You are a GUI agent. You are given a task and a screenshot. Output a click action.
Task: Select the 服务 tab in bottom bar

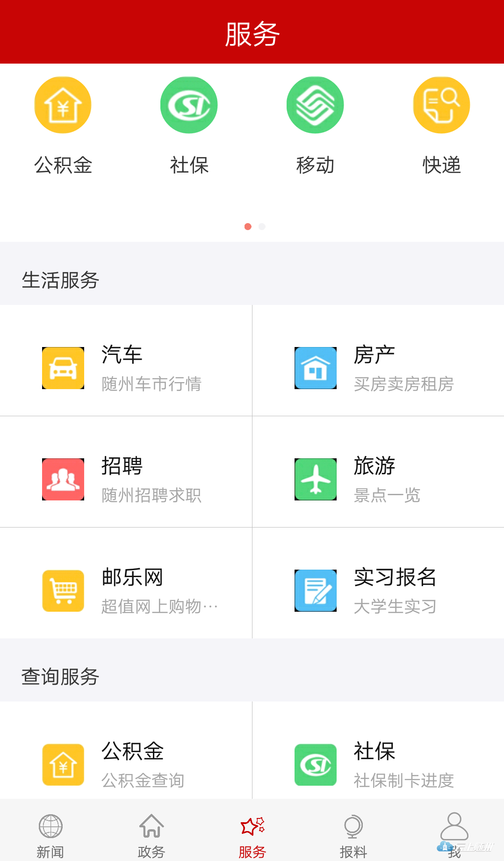[x=252, y=836]
